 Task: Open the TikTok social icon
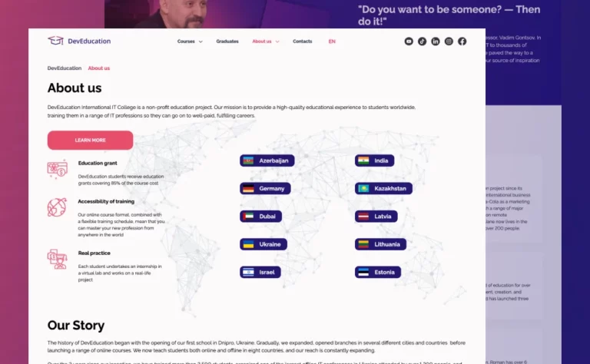coord(422,41)
